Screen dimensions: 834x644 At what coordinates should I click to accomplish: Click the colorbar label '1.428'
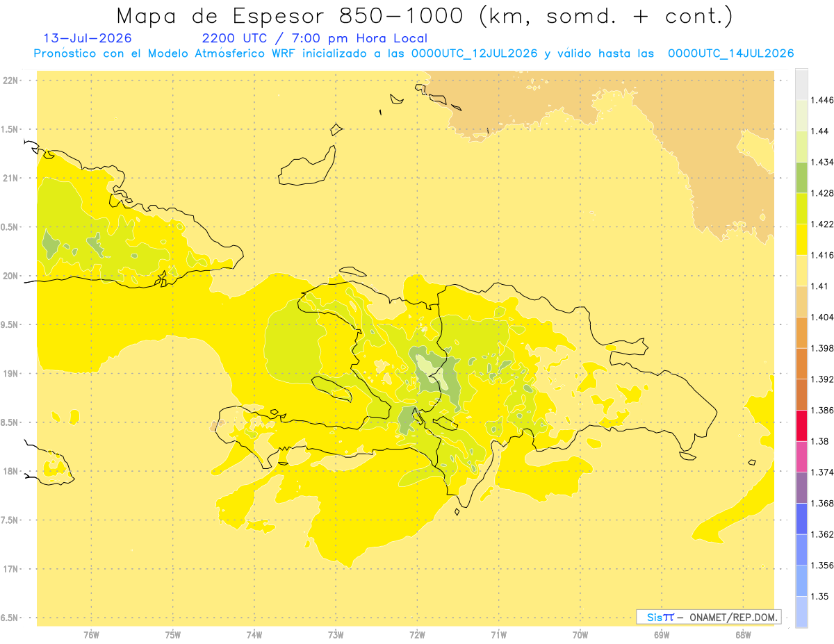pos(821,193)
